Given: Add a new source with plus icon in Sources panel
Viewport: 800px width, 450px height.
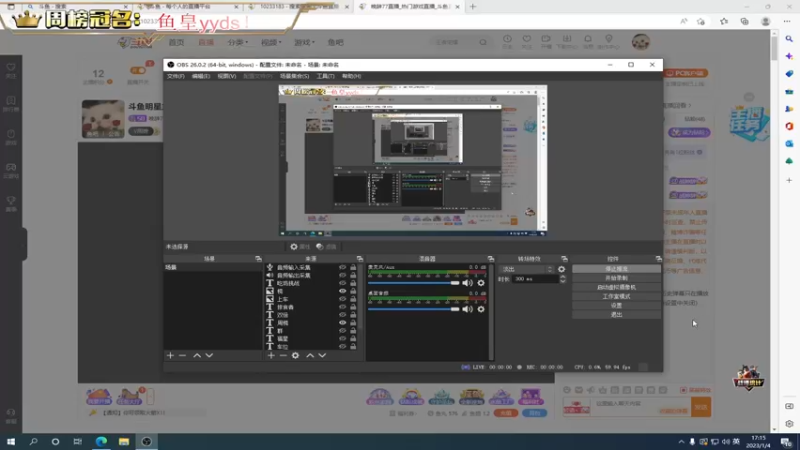Looking at the screenshot, I should [271, 355].
